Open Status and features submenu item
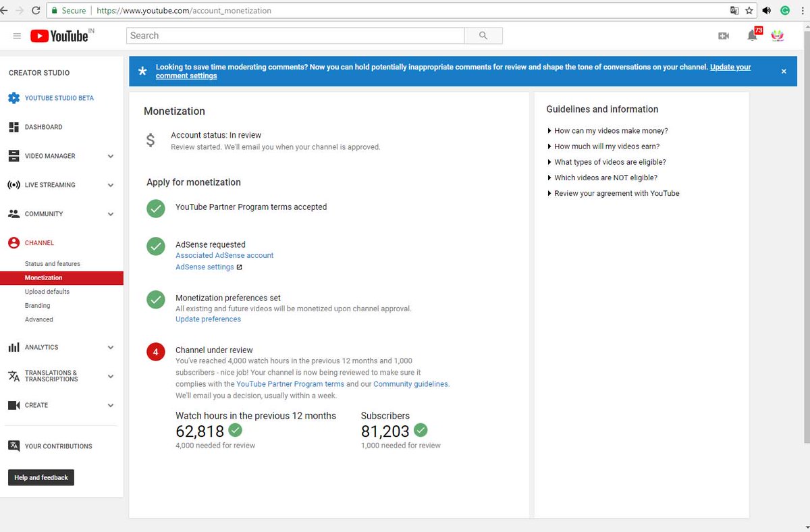This screenshot has height=532, width=810. pos(53,264)
